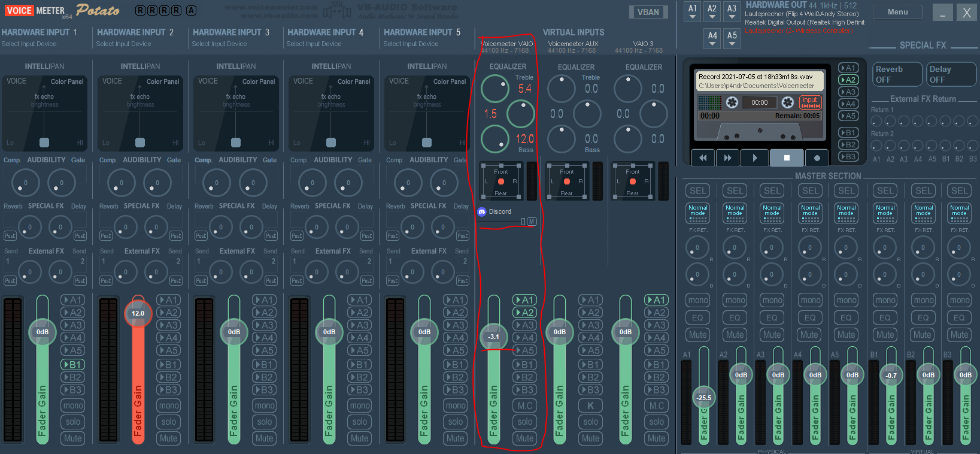Start recording with the cassette record button
The width and height of the screenshot is (980, 454).
(x=817, y=158)
